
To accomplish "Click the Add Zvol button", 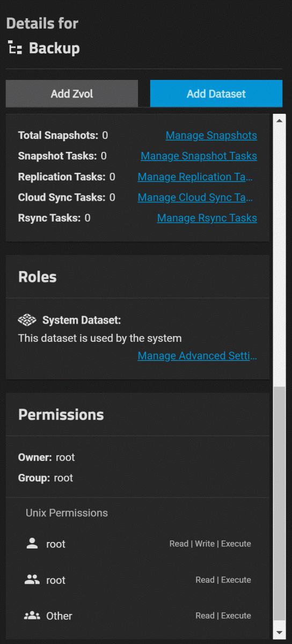I will click(72, 94).
